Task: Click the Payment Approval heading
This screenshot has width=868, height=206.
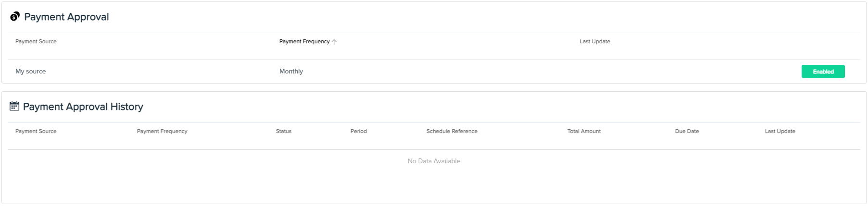Action: (x=67, y=17)
